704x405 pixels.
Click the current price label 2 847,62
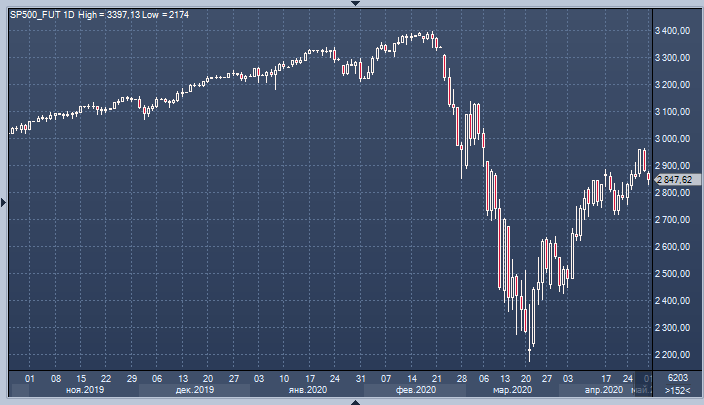tap(676, 179)
